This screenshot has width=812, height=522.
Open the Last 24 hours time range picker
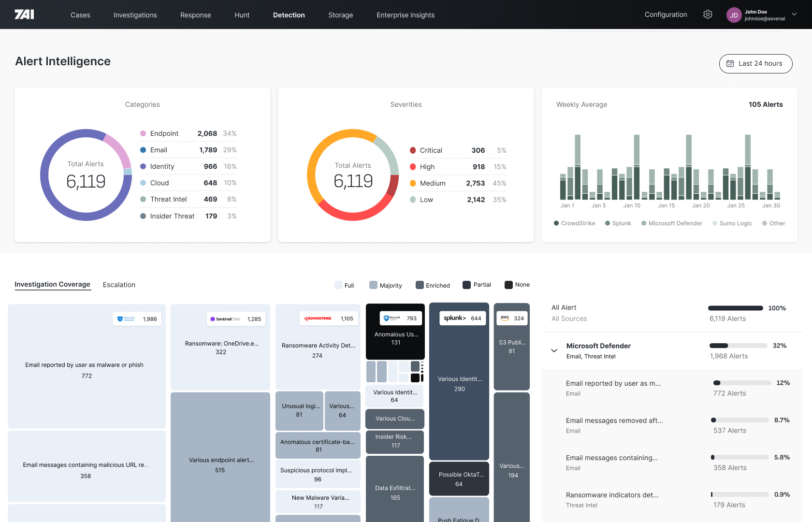click(x=755, y=63)
